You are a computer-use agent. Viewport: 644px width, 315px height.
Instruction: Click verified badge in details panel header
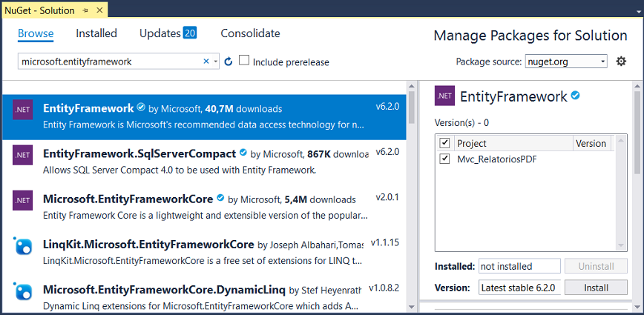click(576, 96)
